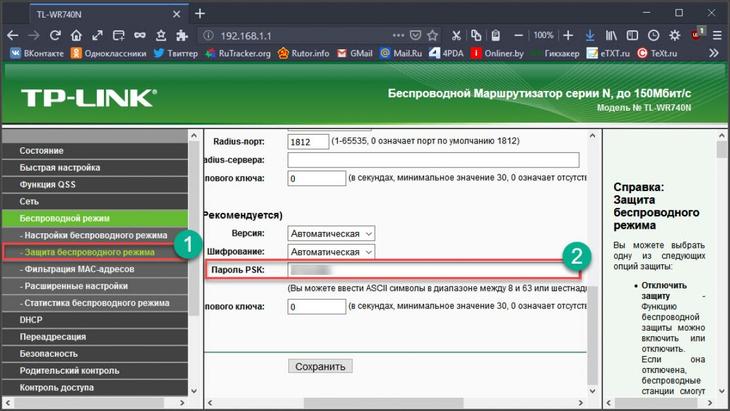Open browsing history clock icon
Viewport: 730px width, 411px height.
(653, 35)
